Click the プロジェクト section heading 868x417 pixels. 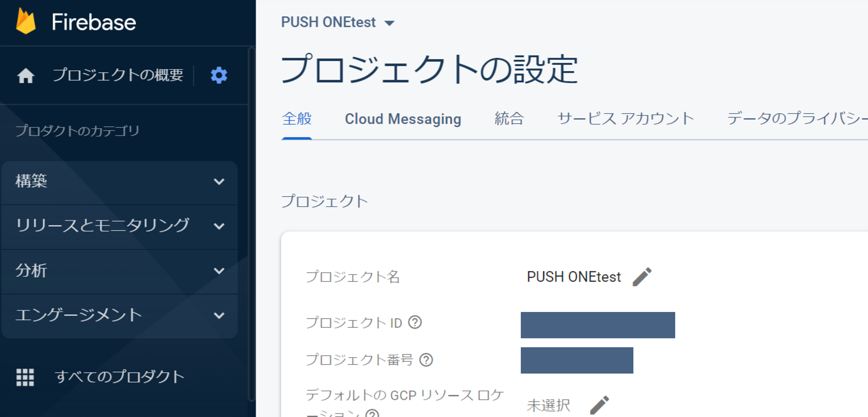325,201
